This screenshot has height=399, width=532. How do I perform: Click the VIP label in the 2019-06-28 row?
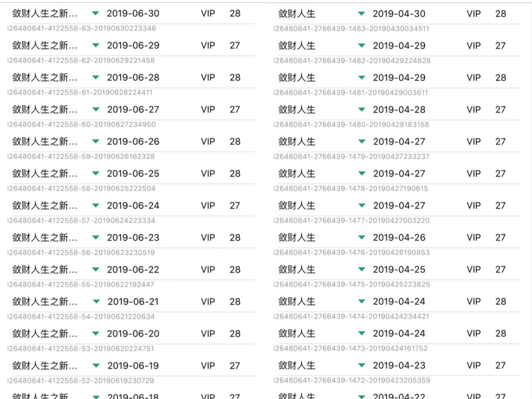click(x=208, y=77)
